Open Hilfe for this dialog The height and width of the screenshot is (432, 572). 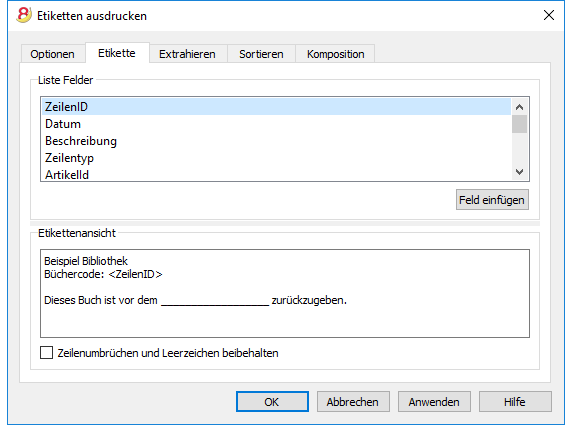515,402
